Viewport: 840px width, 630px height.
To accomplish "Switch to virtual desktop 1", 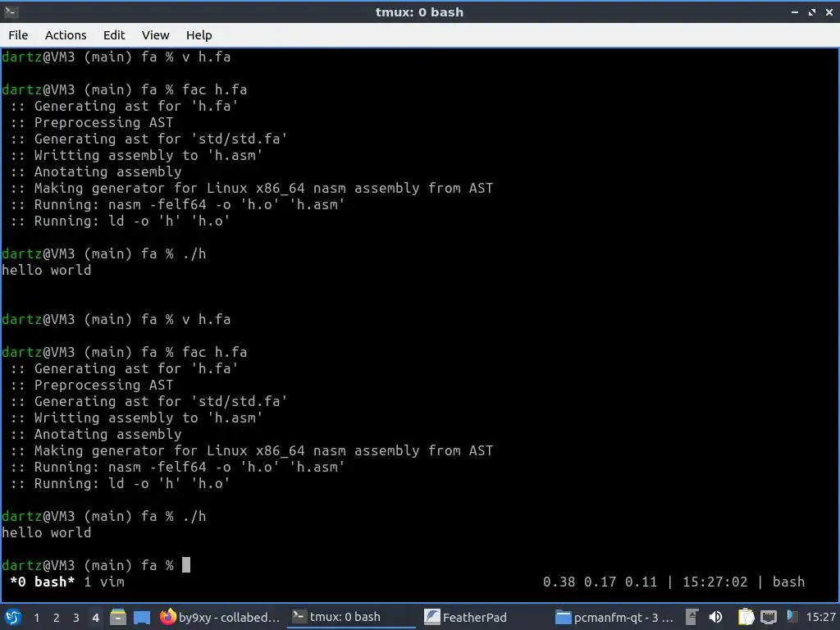I will click(x=36, y=618).
